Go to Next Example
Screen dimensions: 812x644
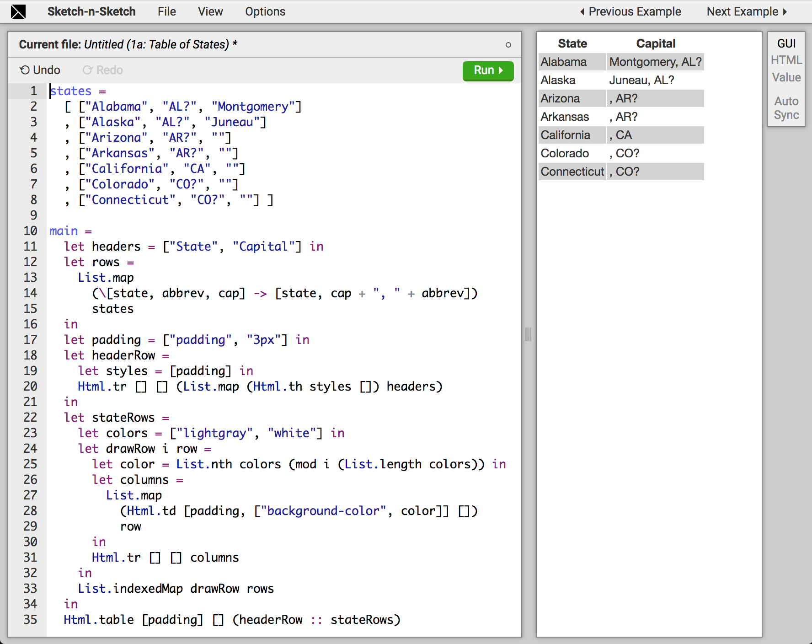pyautogui.click(x=747, y=11)
